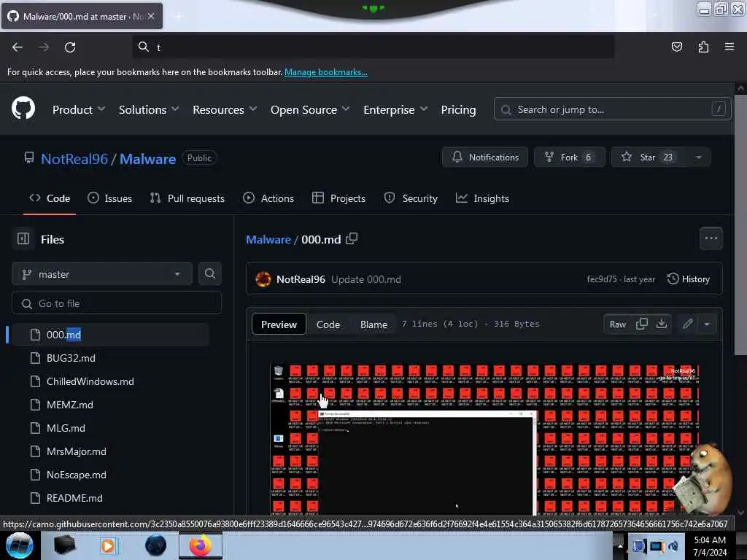
Task: Open the Pocket save icon in toolbar
Action: click(x=676, y=47)
